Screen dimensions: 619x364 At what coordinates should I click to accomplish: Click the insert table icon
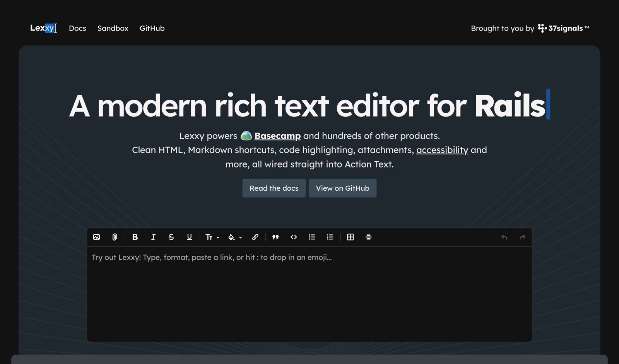[x=351, y=237]
